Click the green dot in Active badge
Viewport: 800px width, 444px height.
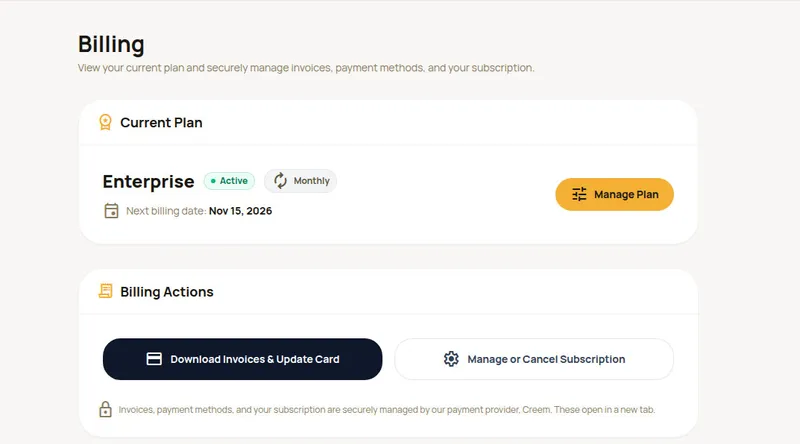[x=213, y=181]
